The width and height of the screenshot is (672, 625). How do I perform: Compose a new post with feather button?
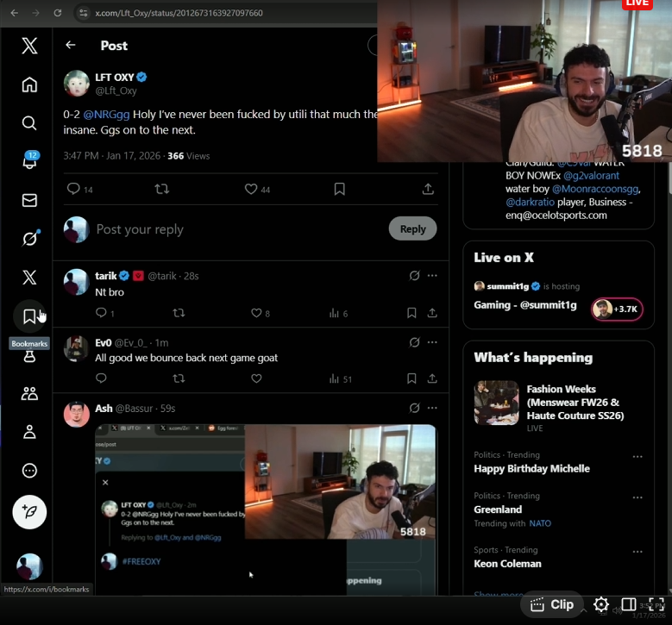29,512
